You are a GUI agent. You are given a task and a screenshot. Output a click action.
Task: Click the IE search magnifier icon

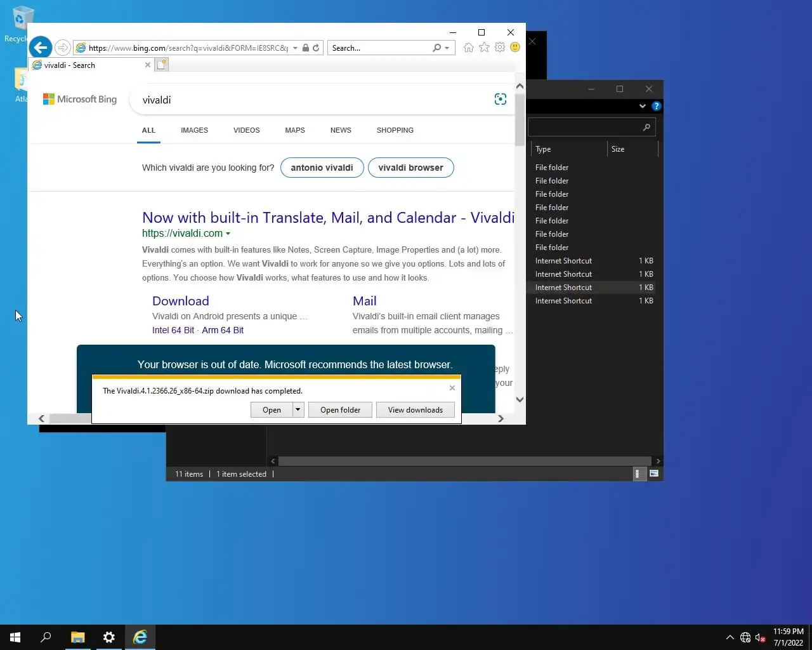coord(436,48)
